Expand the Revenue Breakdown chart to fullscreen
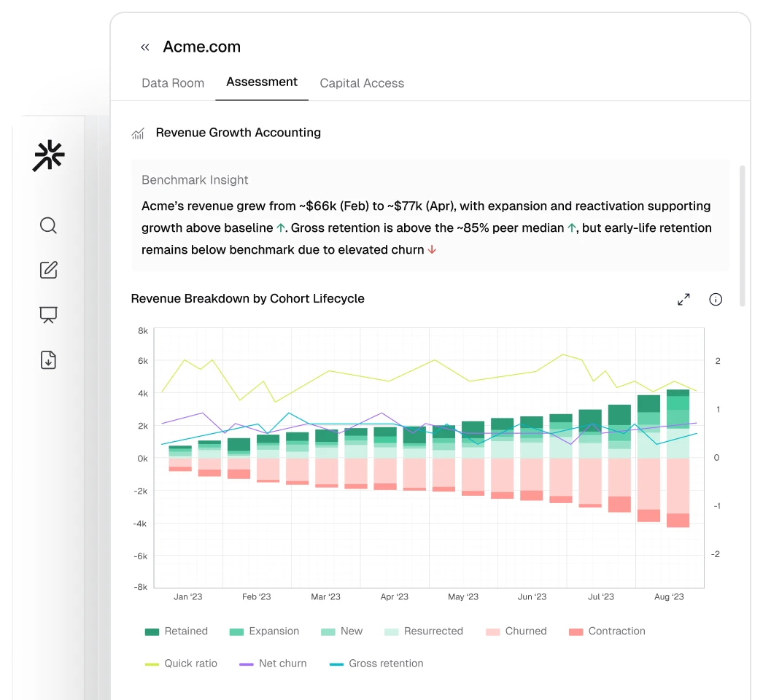The width and height of the screenshot is (763, 700). tap(683, 299)
